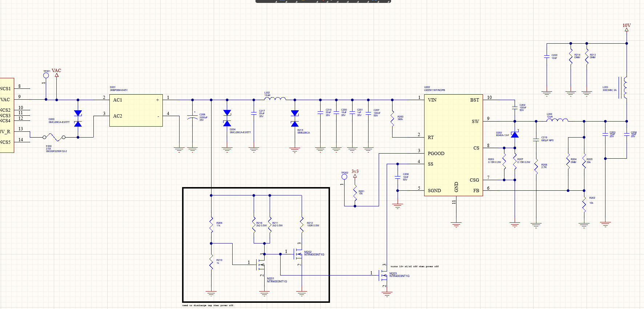Select capacitor C200 10uF symbol
Image resolution: width=644 pixels, height=309 pixels.
(336, 113)
